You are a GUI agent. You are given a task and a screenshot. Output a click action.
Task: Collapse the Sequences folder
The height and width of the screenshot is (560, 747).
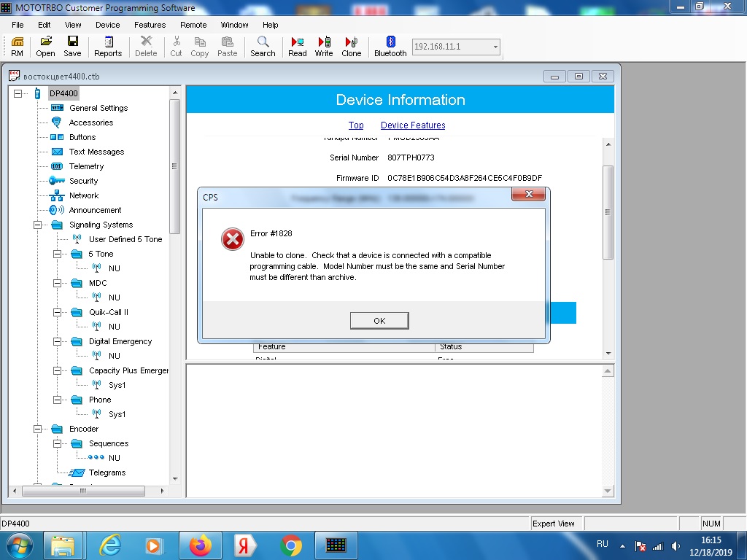point(57,443)
